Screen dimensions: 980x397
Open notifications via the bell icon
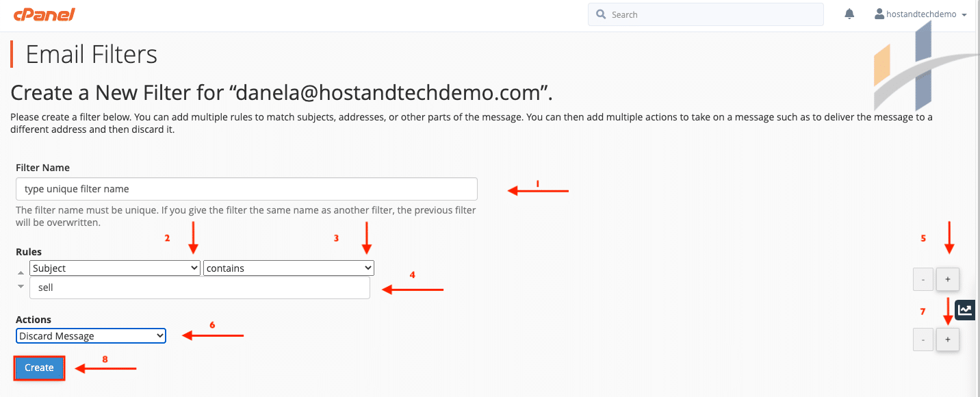click(849, 13)
